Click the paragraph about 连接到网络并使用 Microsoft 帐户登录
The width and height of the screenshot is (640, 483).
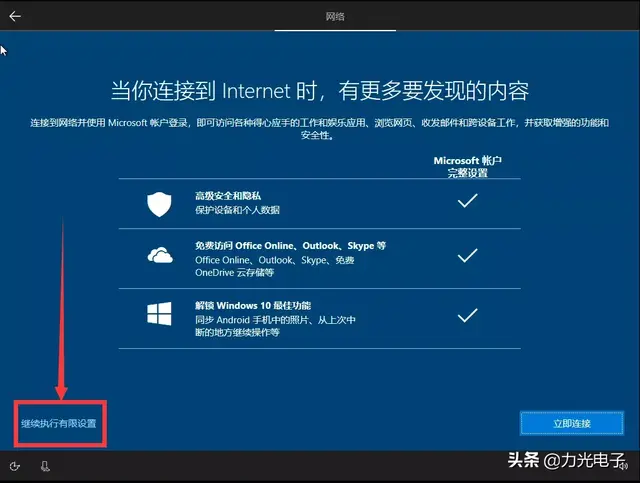320,129
